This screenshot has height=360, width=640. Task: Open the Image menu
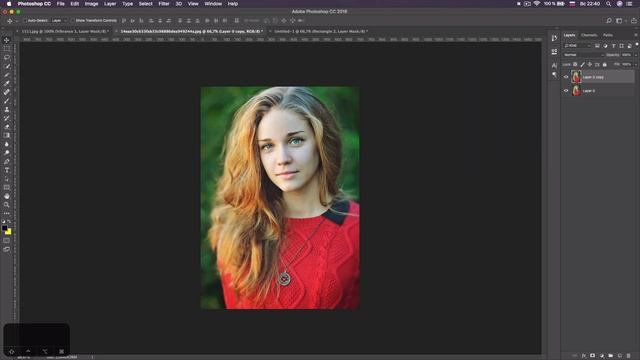91,4
